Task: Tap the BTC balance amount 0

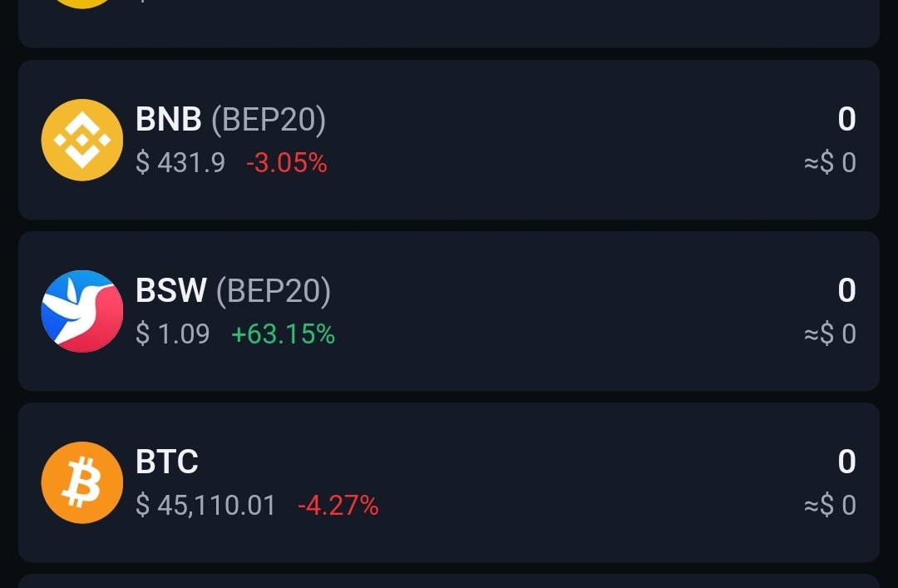Action: tap(846, 462)
